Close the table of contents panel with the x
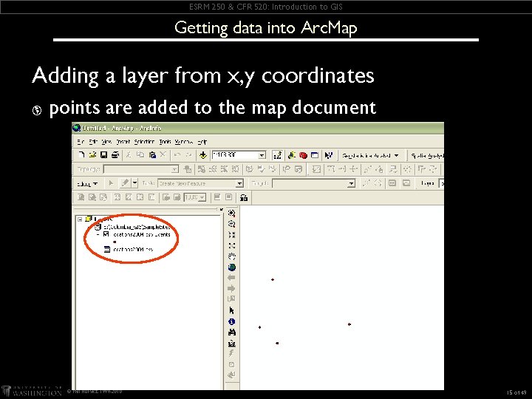The width and height of the screenshot is (532, 399). pos(221,209)
